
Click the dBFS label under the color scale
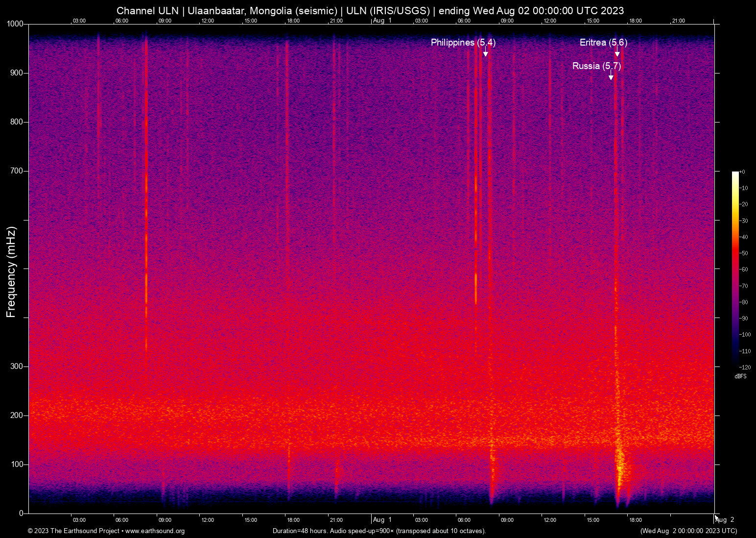741,376
